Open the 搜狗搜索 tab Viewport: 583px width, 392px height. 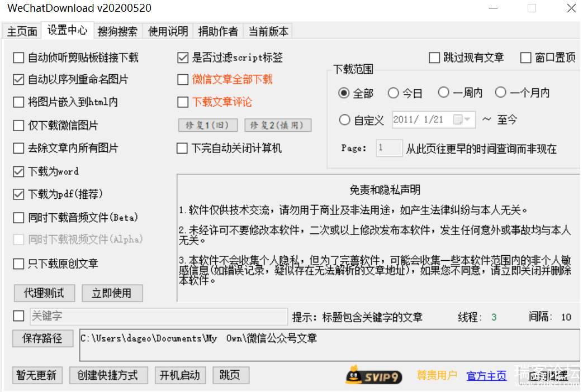pos(117,31)
